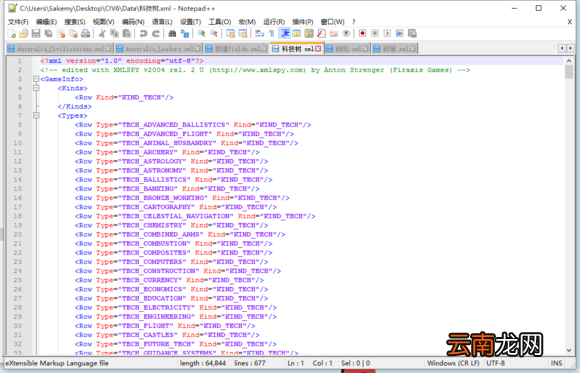580x373 pixels.
Task: Open the 文件(F) menu
Action: click(18, 22)
